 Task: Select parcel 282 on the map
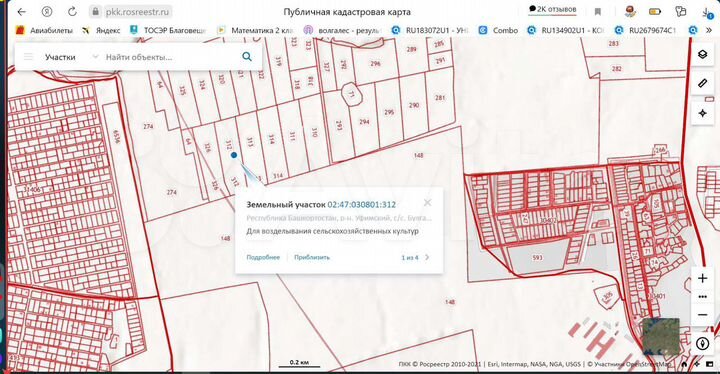[617, 68]
